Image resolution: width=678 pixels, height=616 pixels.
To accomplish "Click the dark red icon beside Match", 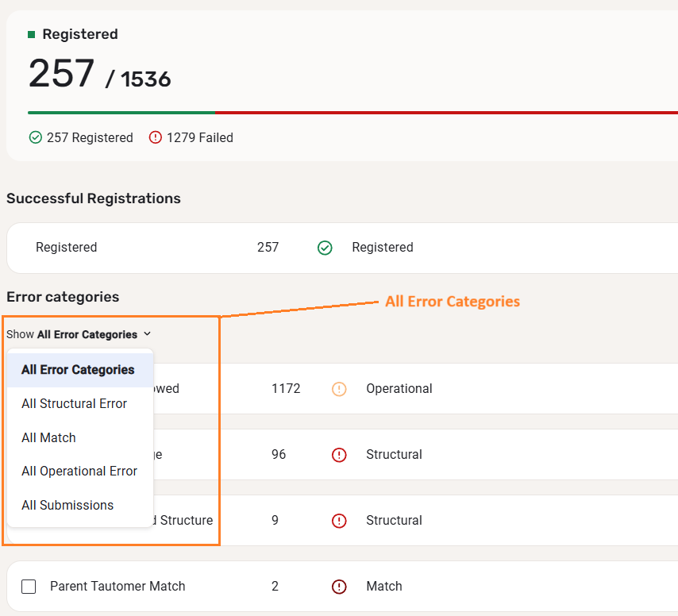I will coord(339,587).
